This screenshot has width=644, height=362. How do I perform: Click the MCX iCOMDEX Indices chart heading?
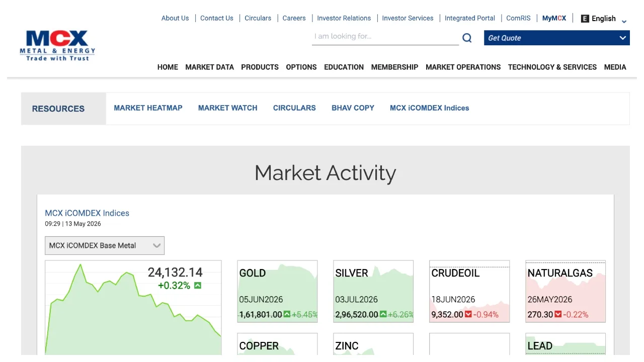87,213
